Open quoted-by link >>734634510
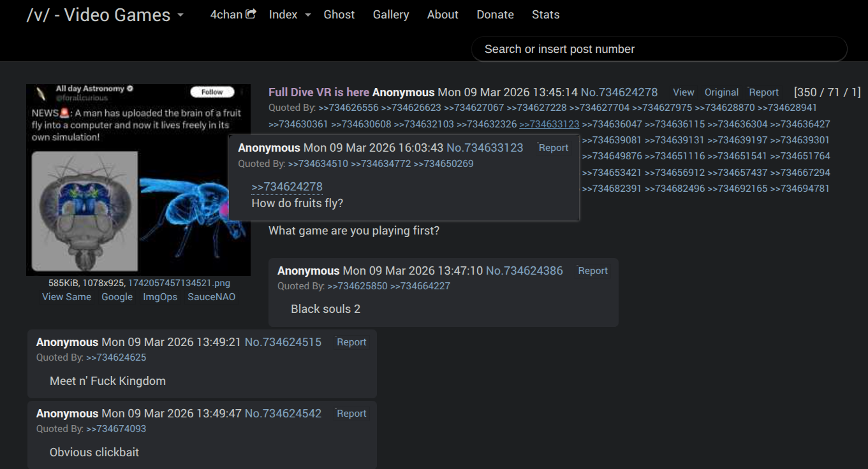The height and width of the screenshot is (469, 868). (x=318, y=164)
